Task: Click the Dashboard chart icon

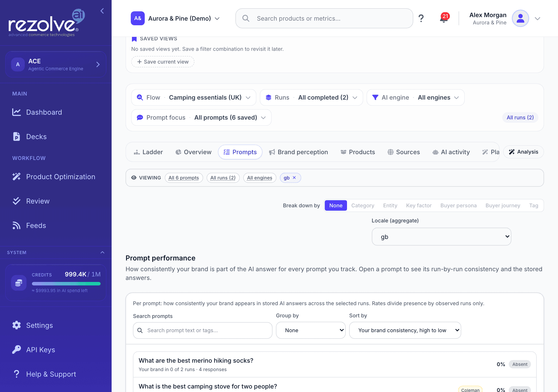Action: [17, 112]
